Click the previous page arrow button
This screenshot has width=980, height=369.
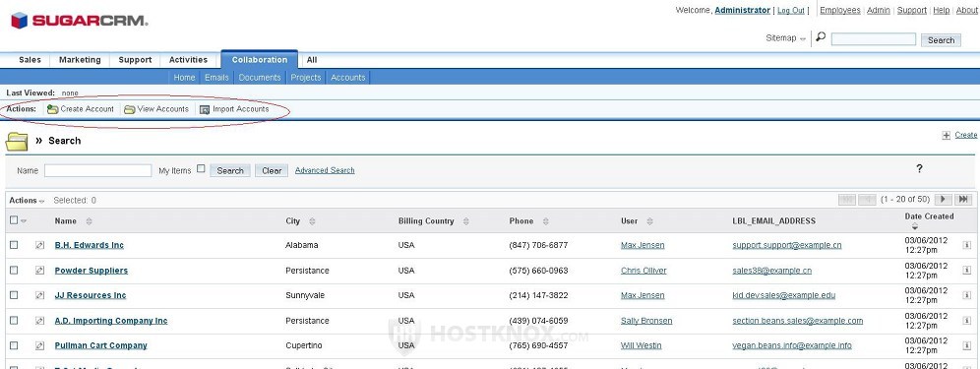867,200
